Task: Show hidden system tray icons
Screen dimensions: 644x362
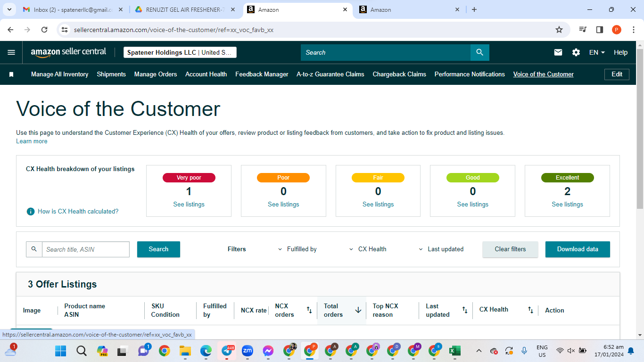Action: 479,351
